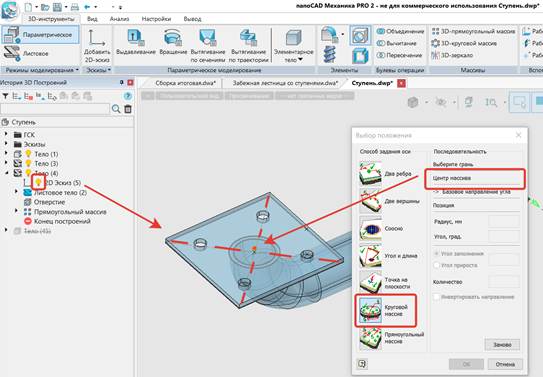Click the Вычитание boolean subtract tool
543x377 pixels.
pos(397,43)
